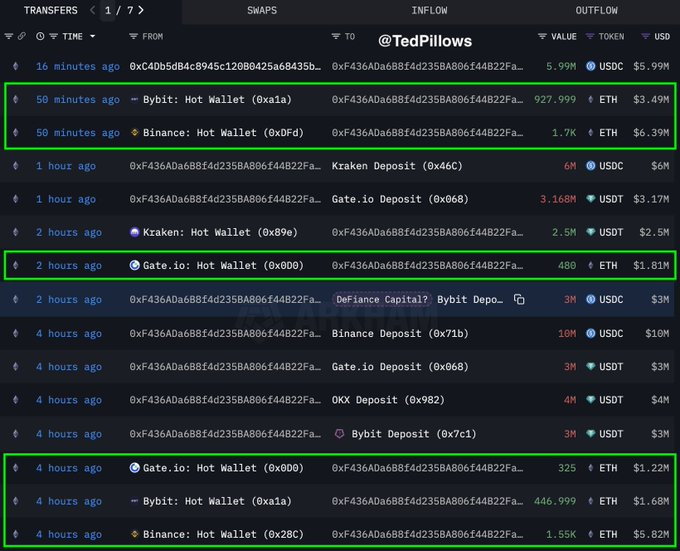Viewport: 680px width, 551px height.
Task: Click the icon before Bybit Deposit (0x7c1)
Action: tap(340, 434)
